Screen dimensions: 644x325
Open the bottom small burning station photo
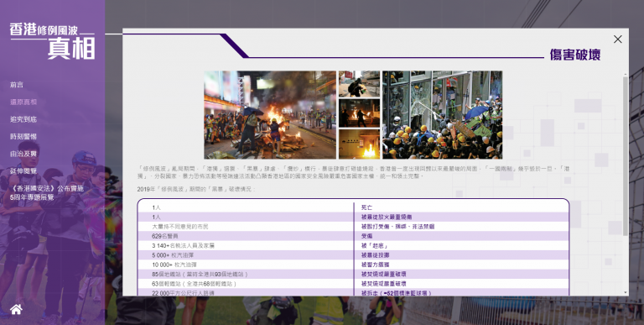point(360,144)
